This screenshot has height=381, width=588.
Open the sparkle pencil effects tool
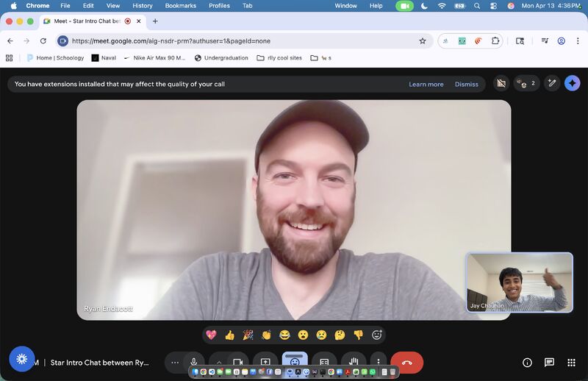(x=552, y=83)
